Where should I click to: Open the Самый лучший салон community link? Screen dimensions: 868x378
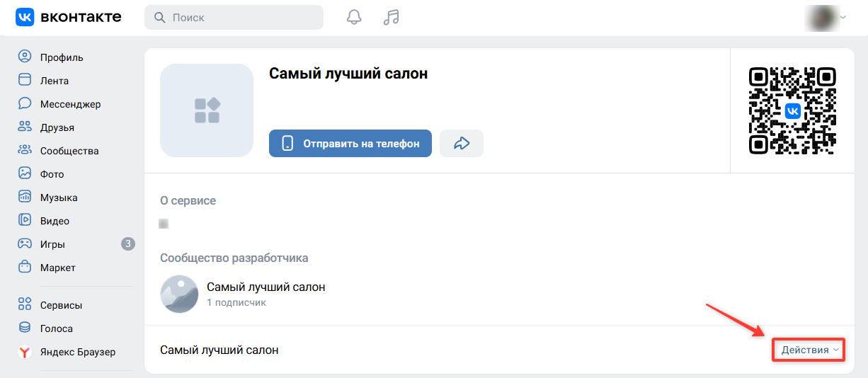(266, 287)
